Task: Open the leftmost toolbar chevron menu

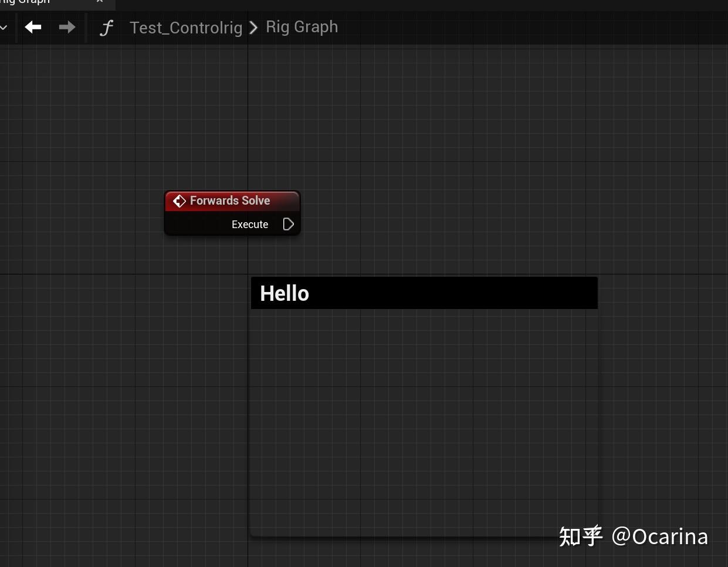Action: [5, 27]
